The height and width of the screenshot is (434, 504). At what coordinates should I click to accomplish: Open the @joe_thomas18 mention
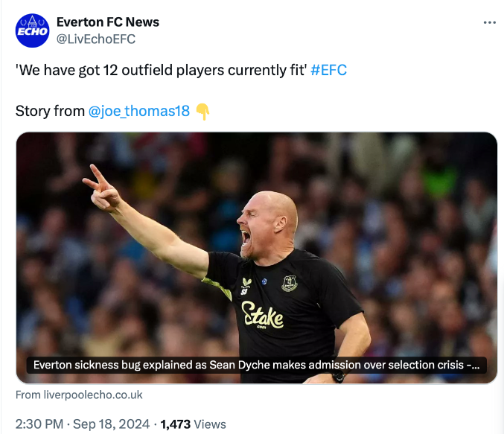coord(139,112)
